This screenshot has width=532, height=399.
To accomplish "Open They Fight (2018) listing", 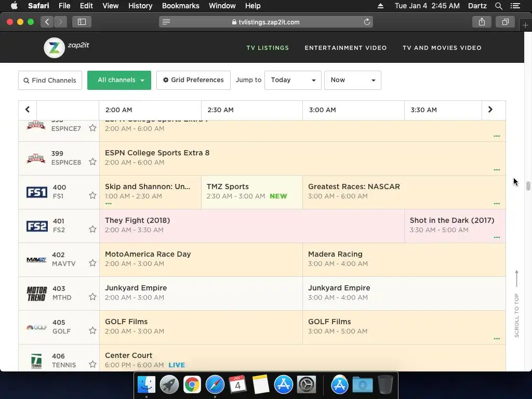I will pos(252,226).
